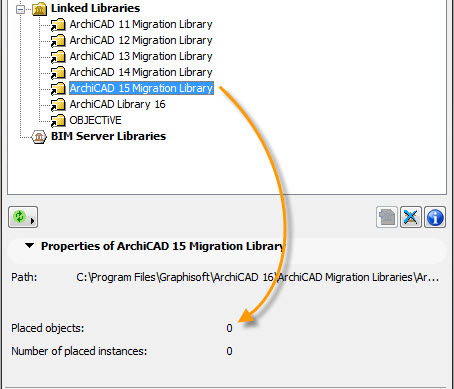This screenshot has width=454, height=389.
Task: Click folder icon of OBJECTiVE library
Action: tap(58, 120)
